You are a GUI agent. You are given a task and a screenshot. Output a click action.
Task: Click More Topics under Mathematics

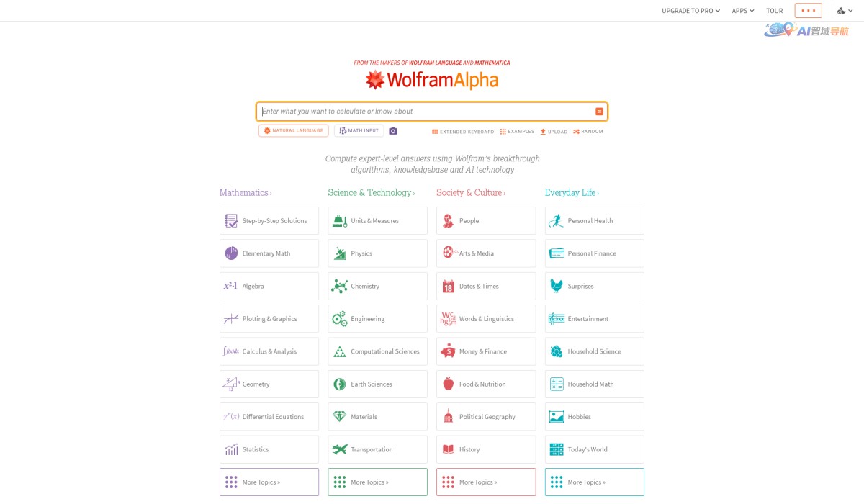[269, 482]
